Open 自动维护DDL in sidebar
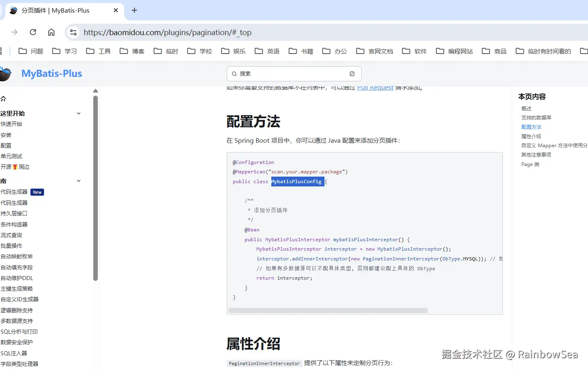 (17, 278)
